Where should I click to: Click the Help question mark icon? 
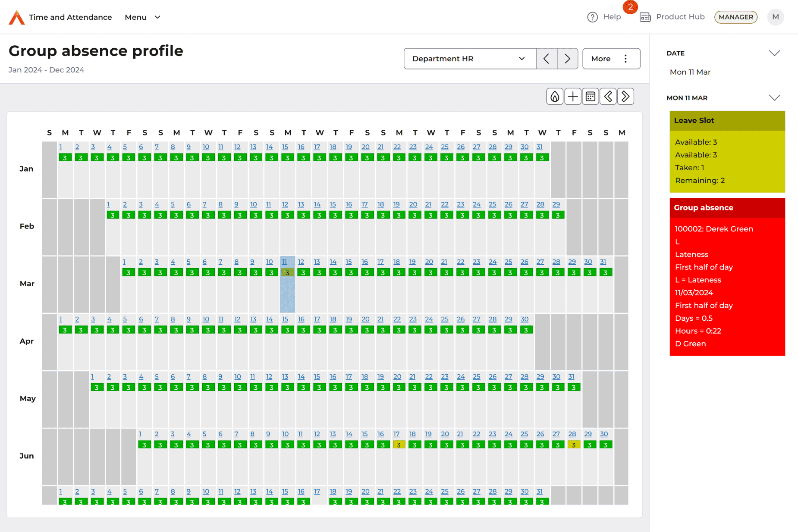coord(593,17)
